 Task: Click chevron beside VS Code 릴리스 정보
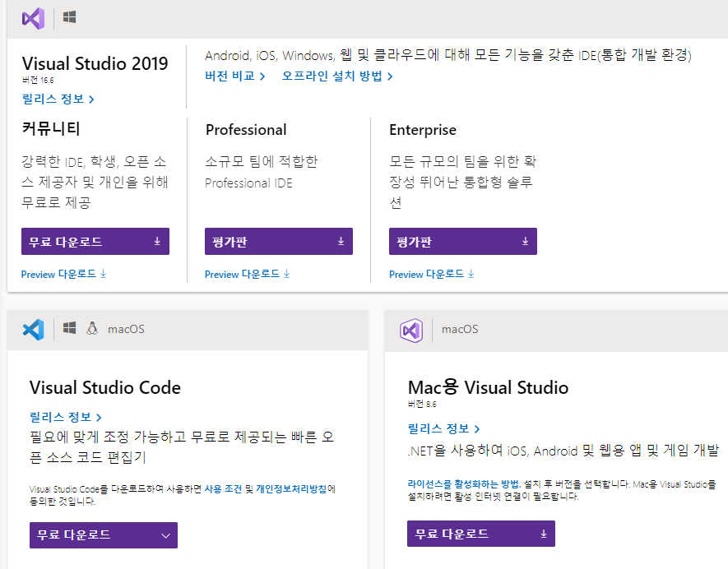(x=99, y=417)
